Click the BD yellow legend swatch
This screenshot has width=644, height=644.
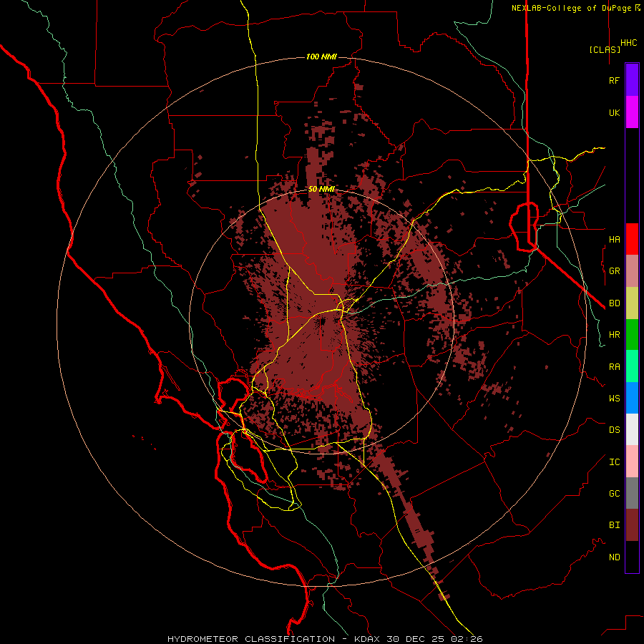[632, 303]
